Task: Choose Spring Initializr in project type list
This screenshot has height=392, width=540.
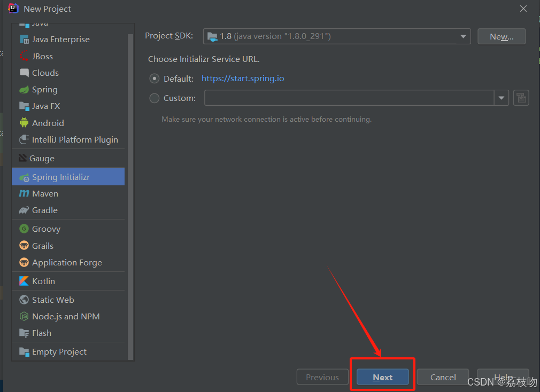Action: (68, 177)
